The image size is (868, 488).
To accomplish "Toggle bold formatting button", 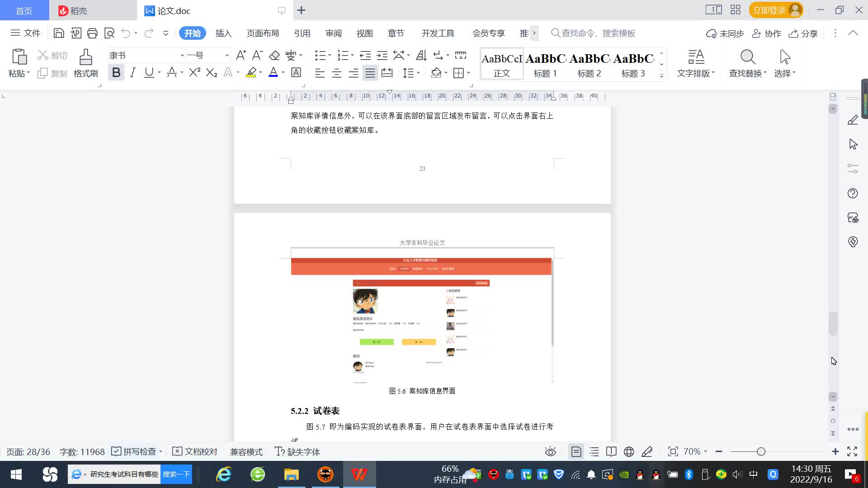I will 116,73.
